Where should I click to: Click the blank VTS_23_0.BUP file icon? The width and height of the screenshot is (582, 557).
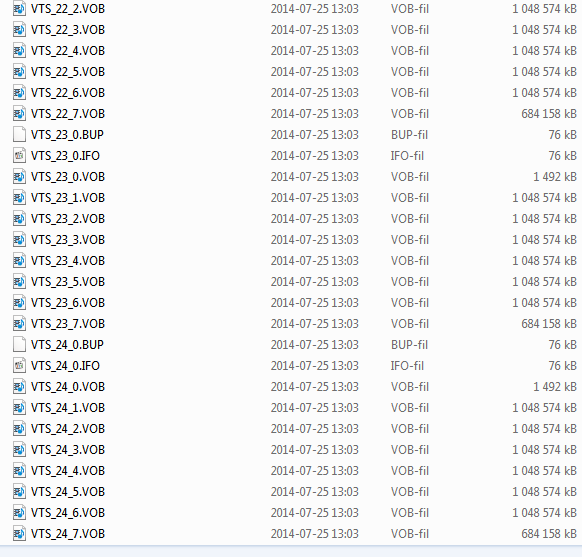click(19, 134)
